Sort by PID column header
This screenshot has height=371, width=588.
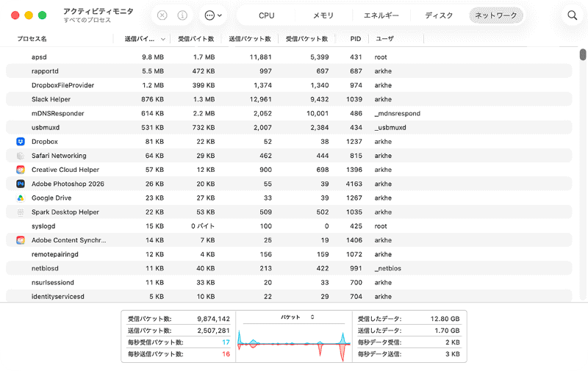[x=356, y=39]
